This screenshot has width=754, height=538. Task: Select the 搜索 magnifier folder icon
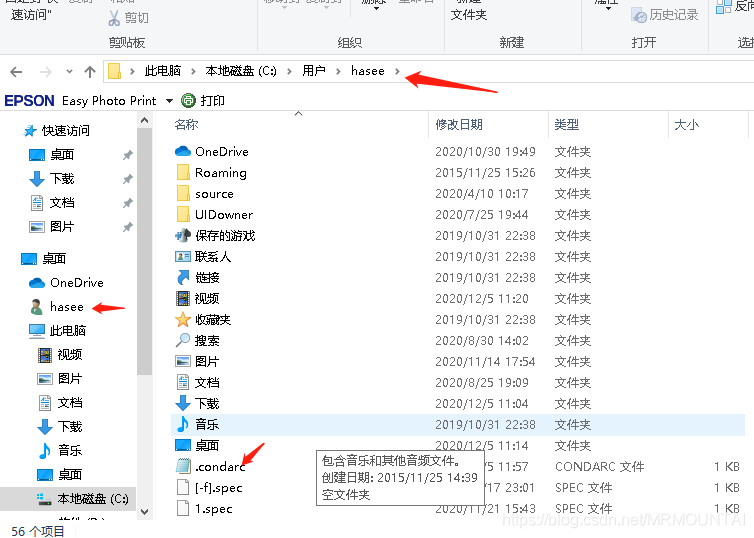point(183,340)
